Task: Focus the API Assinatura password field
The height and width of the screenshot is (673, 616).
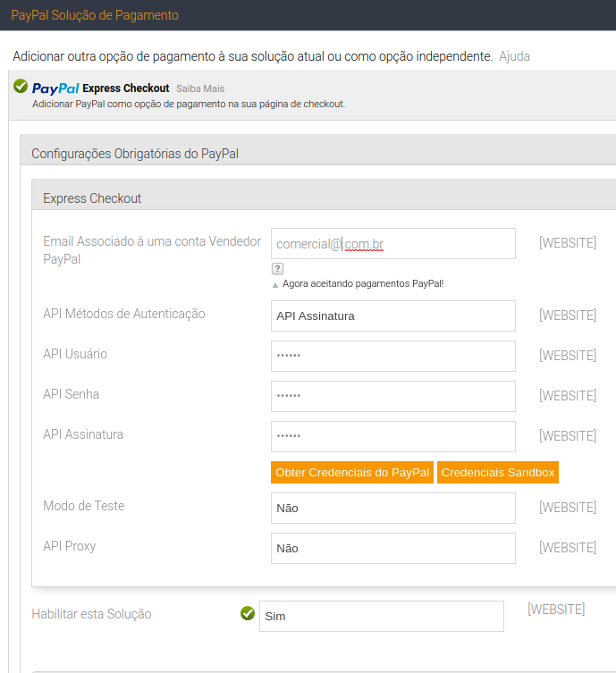Action: tap(393, 436)
